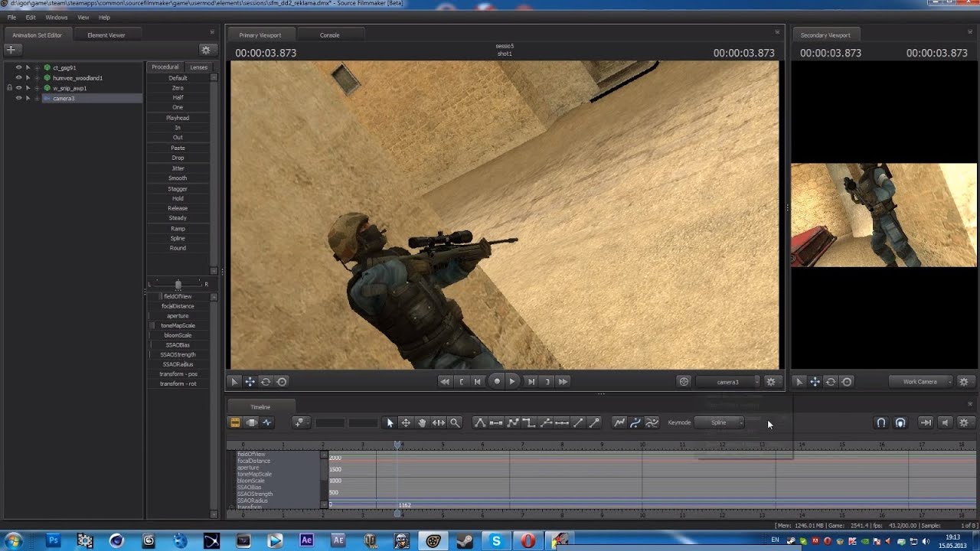Open the camera3 camera selection dropdown

tap(728, 381)
